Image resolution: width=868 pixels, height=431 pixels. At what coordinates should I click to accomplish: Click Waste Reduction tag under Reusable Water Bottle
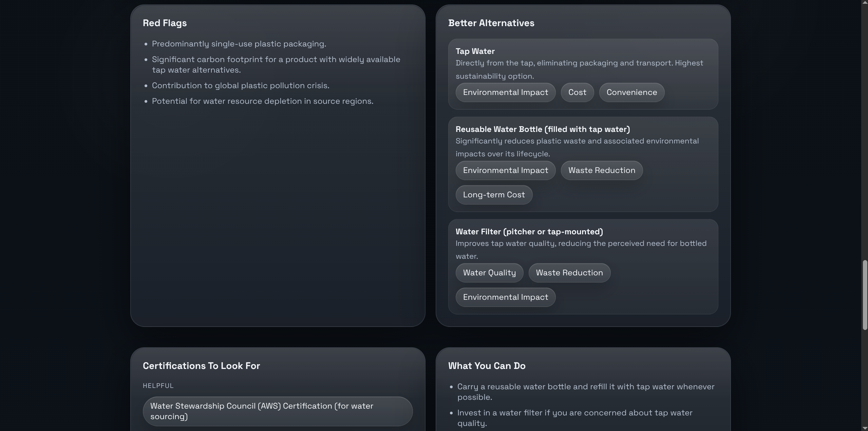pos(601,170)
